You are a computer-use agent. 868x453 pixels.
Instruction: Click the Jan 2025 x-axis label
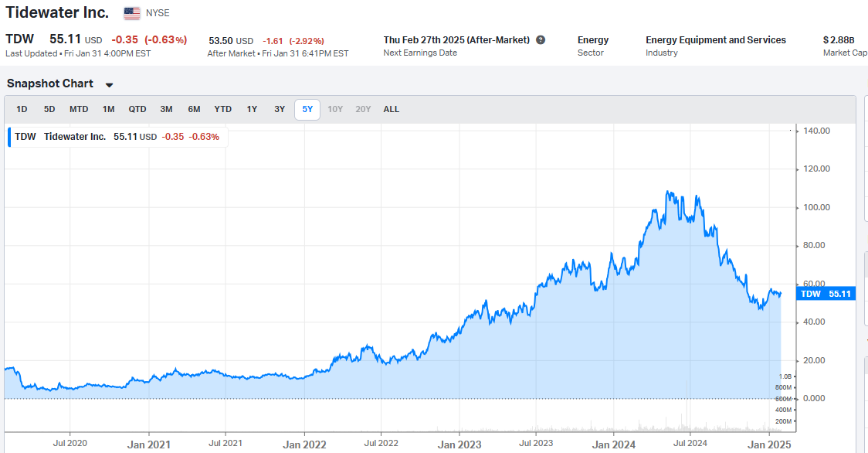[769, 444]
